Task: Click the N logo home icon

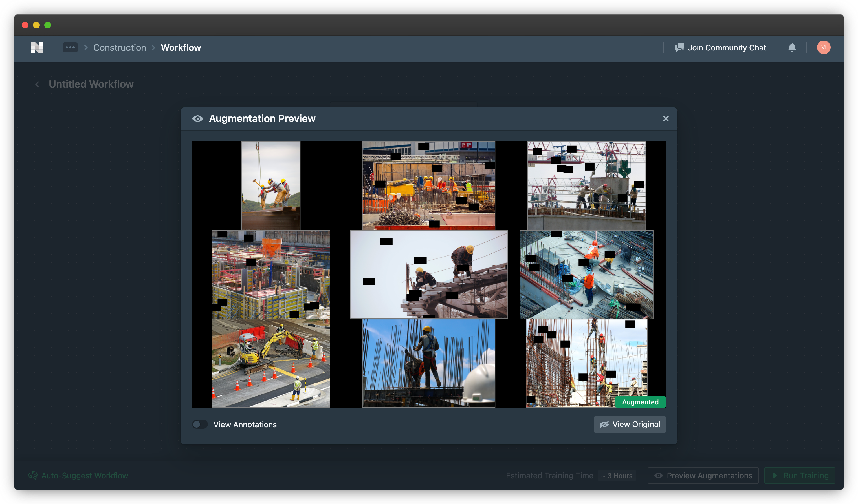Action: pyautogui.click(x=37, y=48)
